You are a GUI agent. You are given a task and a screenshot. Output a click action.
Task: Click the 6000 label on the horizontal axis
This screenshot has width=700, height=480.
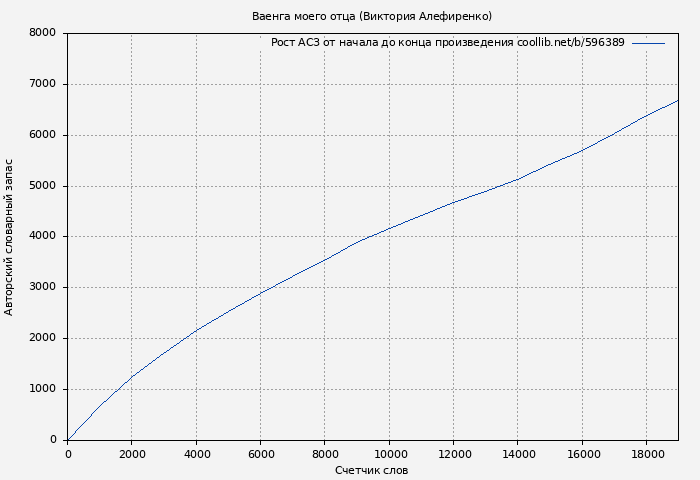point(260,453)
